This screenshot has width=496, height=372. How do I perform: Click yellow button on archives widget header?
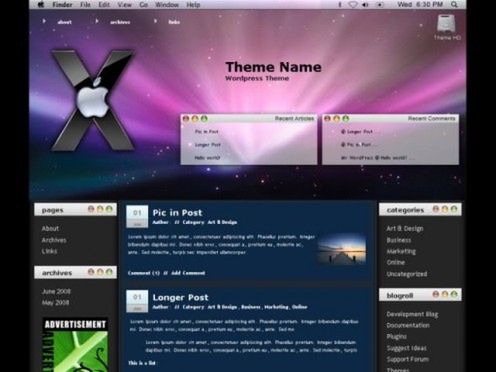click(100, 272)
